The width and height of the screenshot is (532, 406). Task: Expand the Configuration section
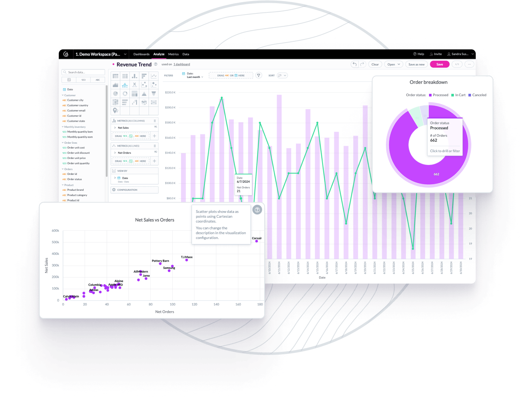click(x=134, y=190)
